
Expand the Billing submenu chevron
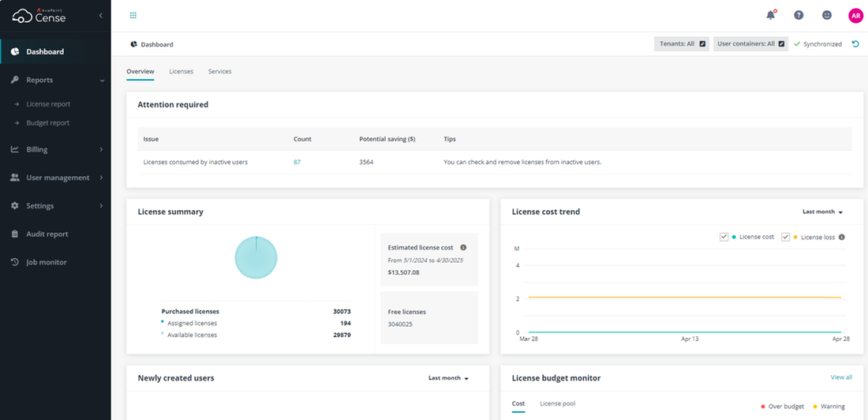pyautogui.click(x=101, y=149)
